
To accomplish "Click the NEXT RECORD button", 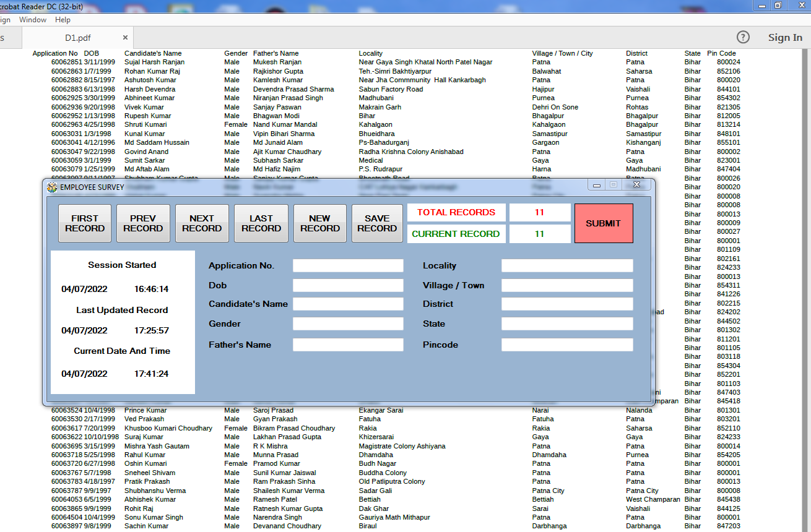I will [x=202, y=223].
